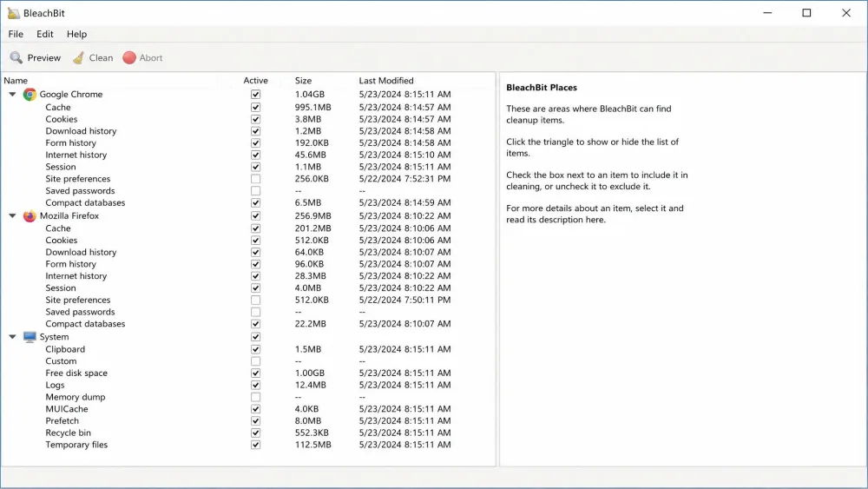Image resolution: width=868 pixels, height=489 pixels.
Task: Select Chrome Compact databases 6.5MB row
Action: coord(248,202)
